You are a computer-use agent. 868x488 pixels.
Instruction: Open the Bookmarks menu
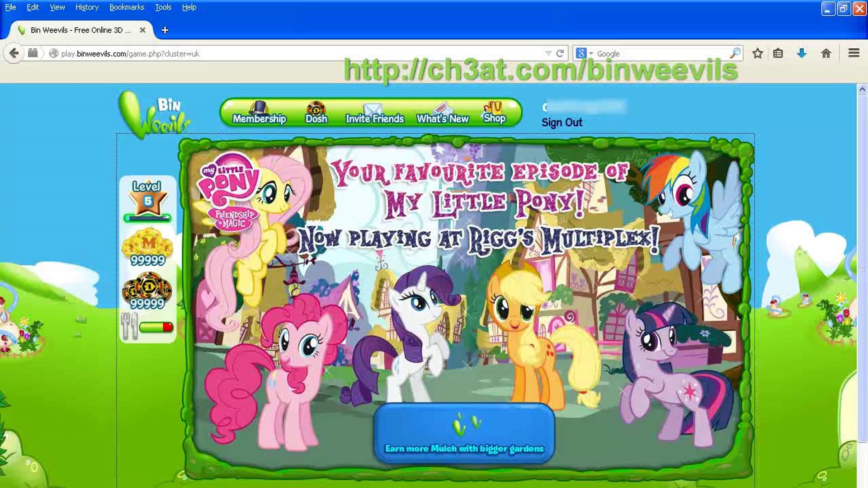tap(127, 7)
